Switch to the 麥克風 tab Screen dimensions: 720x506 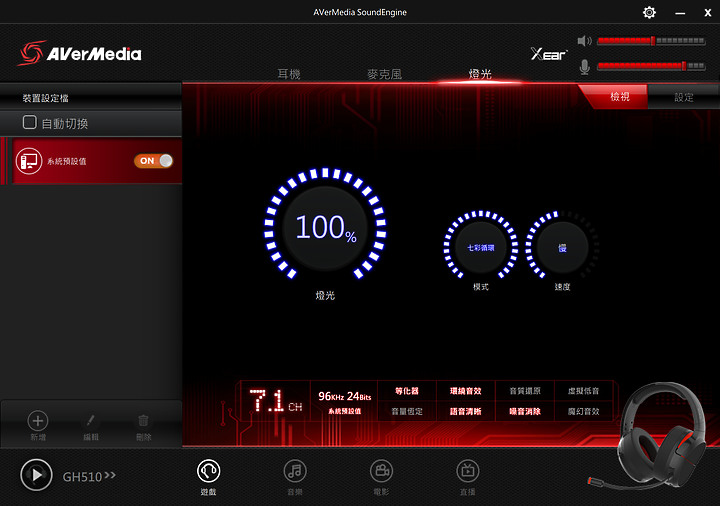click(x=384, y=74)
